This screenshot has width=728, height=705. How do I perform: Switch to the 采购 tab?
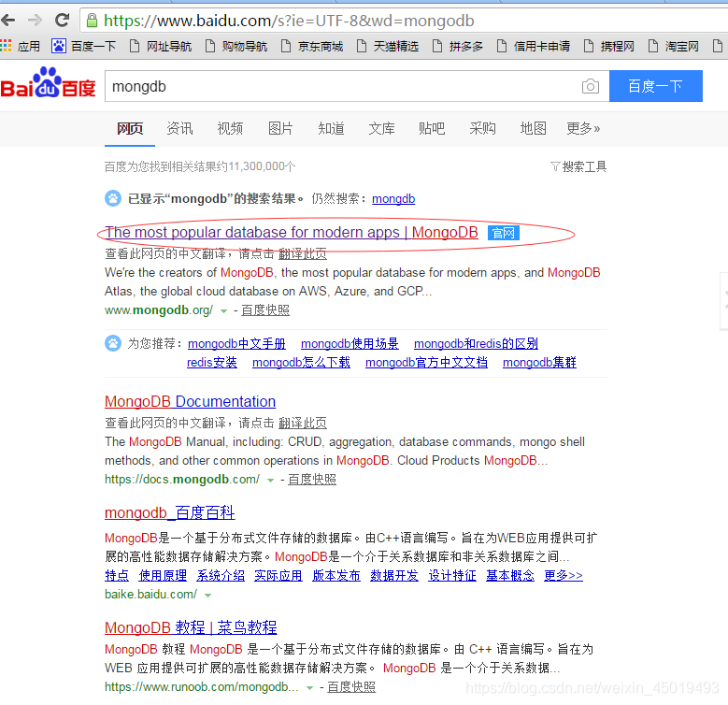482,128
